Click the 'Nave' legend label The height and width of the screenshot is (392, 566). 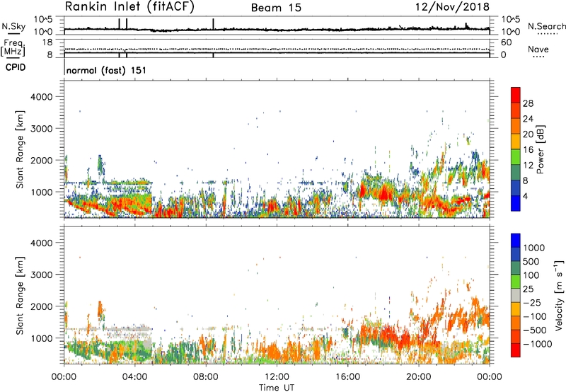(x=538, y=49)
